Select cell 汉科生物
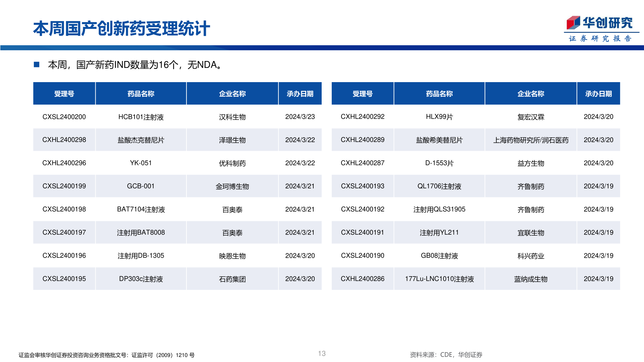Screen dimensions: 644x362 point(232,117)
